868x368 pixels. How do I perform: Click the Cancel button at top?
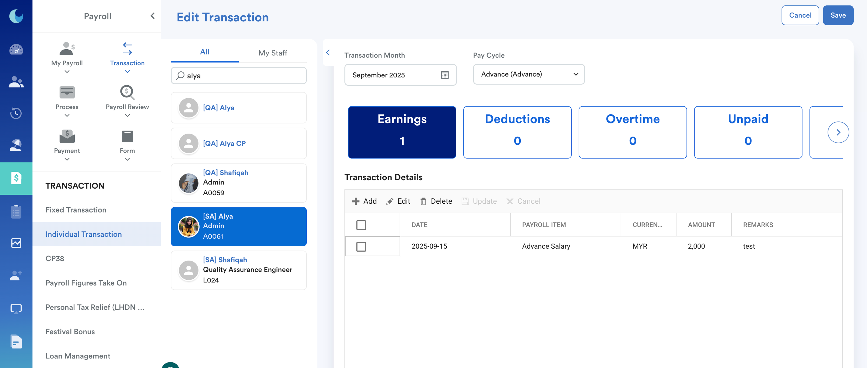(800, 15)
